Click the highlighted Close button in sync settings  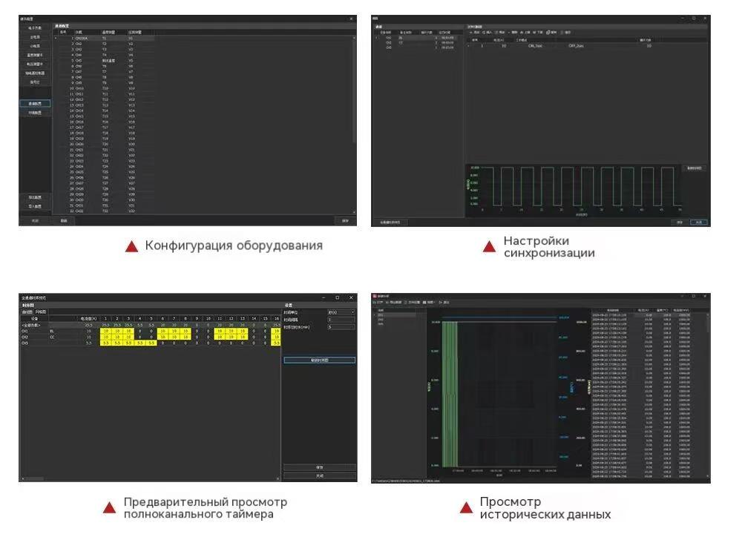pyautogui.click(x=699, y=222)
